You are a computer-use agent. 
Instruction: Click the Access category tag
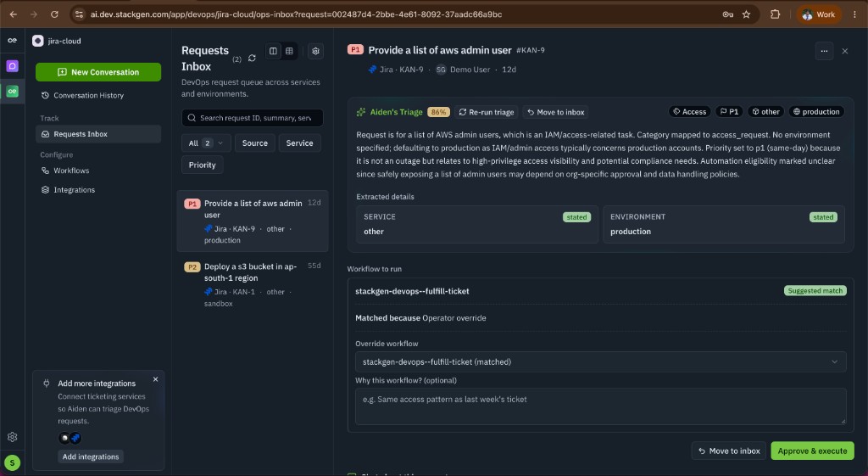[x=689, y=112]
